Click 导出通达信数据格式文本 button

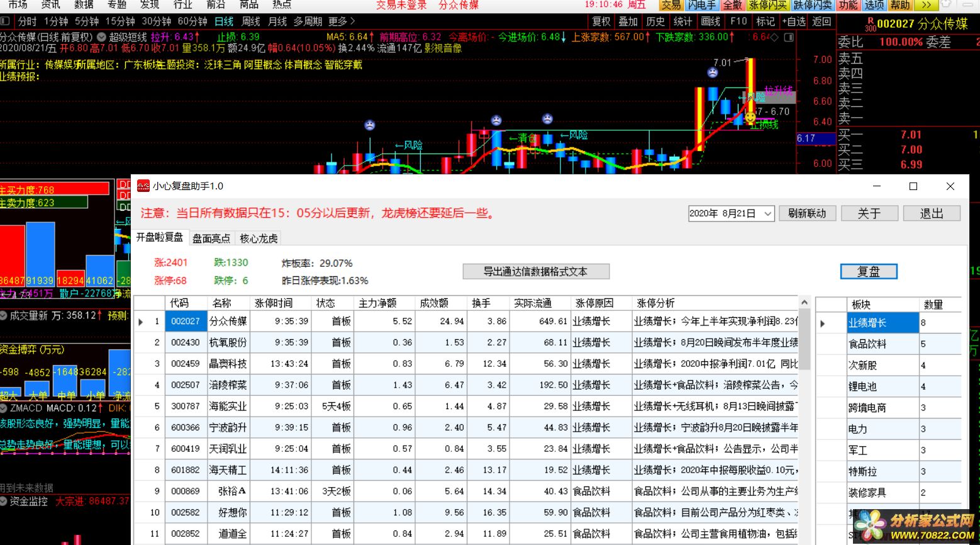[x=536, y=272]
